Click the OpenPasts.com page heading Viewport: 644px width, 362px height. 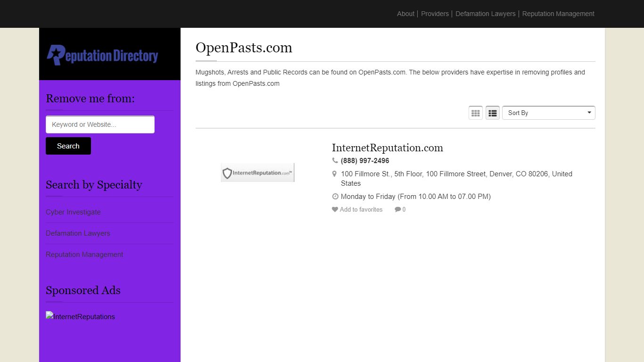[x=244, y=48]
